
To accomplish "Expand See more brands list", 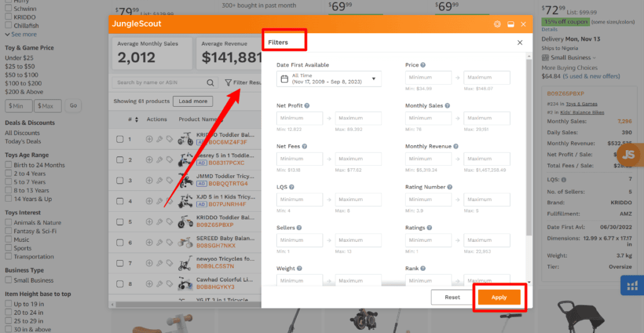I will (x=21, y=35).
